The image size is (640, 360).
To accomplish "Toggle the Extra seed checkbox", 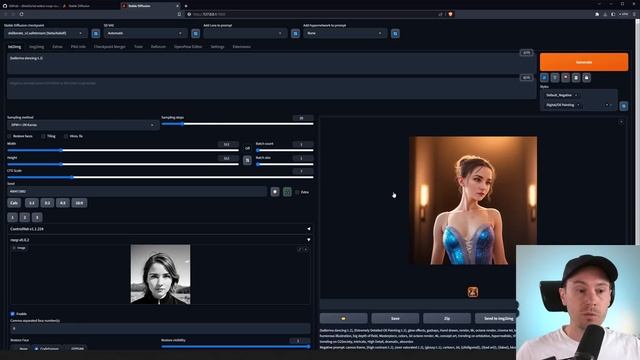I will 297,192.
